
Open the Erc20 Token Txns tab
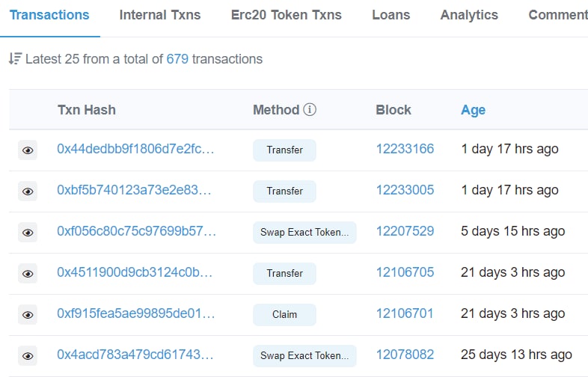[x=286, y=15]
